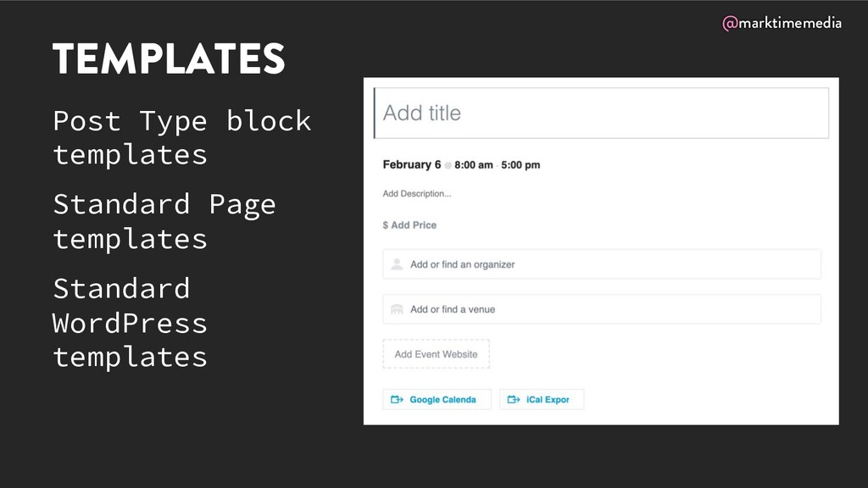Click the dollar sign before Add Price
This screenshot has height=488, width=868.
[386, 225]
